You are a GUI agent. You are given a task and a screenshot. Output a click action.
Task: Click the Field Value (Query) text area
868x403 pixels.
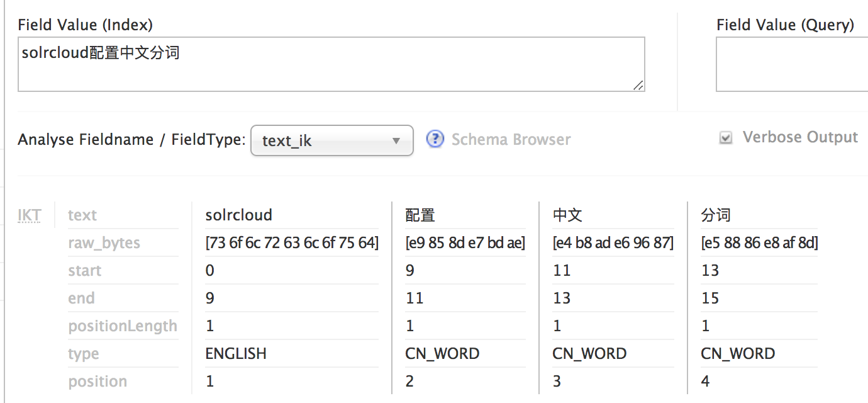[x=792, y=64]
